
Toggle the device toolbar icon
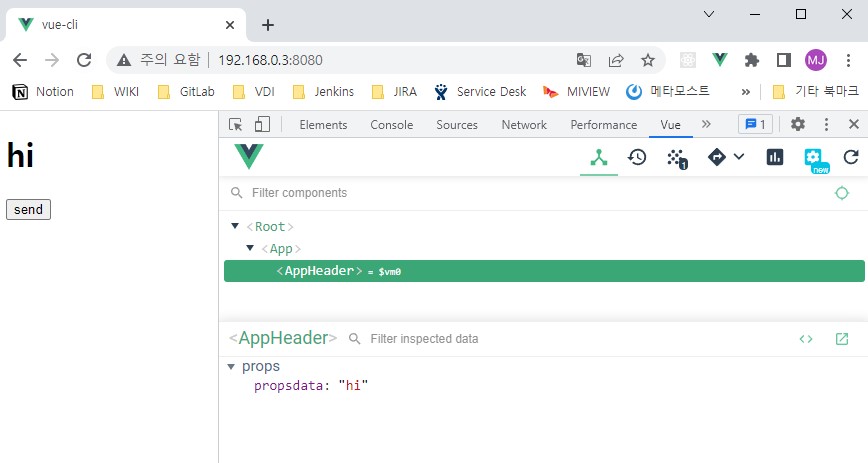(262, 124)
